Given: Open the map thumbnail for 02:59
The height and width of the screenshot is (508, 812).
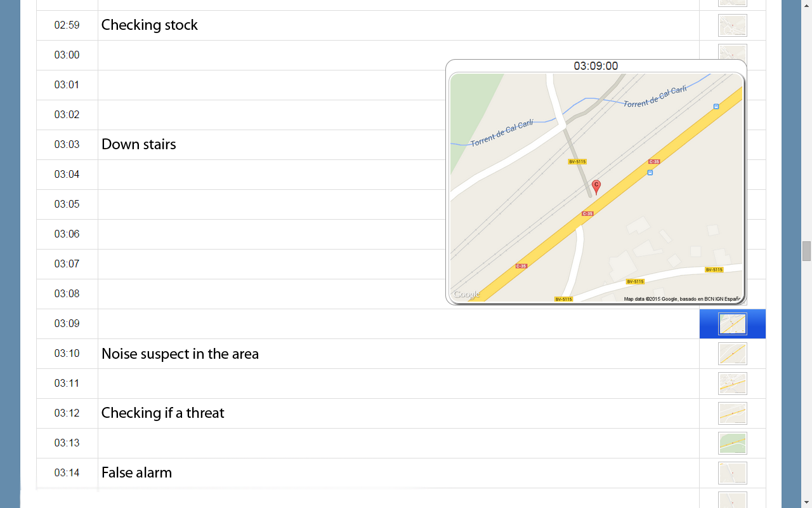Looking at the screenshot, I should 733,25.
